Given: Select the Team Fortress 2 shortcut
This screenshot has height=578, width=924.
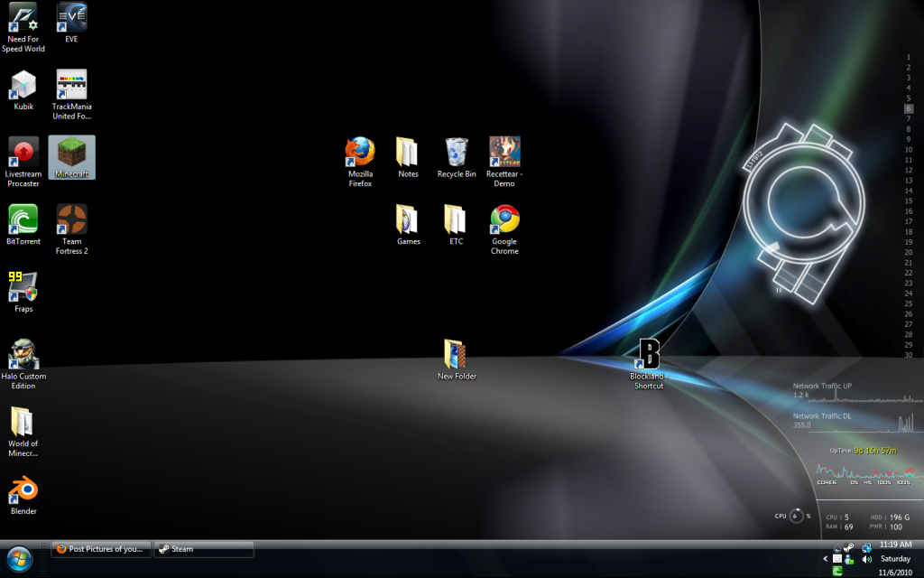Looking at the screenshot, I should pyautogui.click(x=72, y=229).
